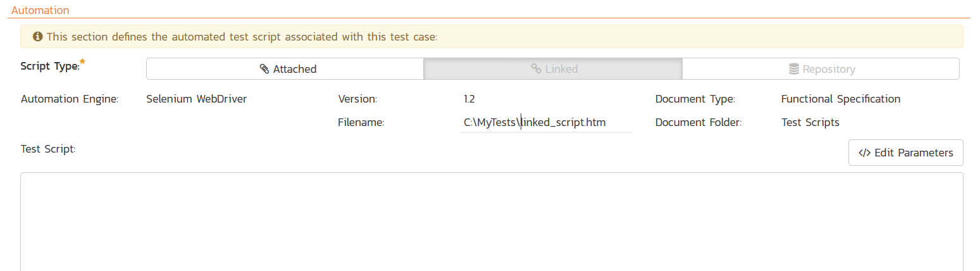Switch script type to Linked

pyautogui.click(x=553, y=69)
